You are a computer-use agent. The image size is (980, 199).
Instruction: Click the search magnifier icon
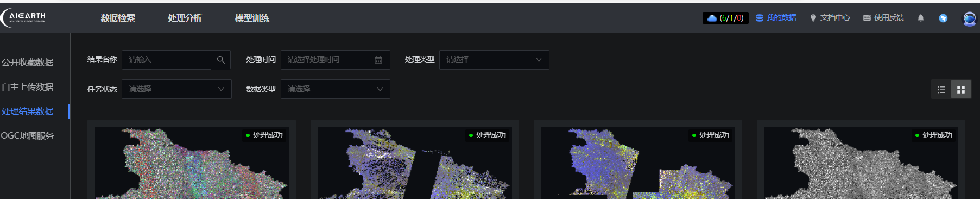(221, 60)
